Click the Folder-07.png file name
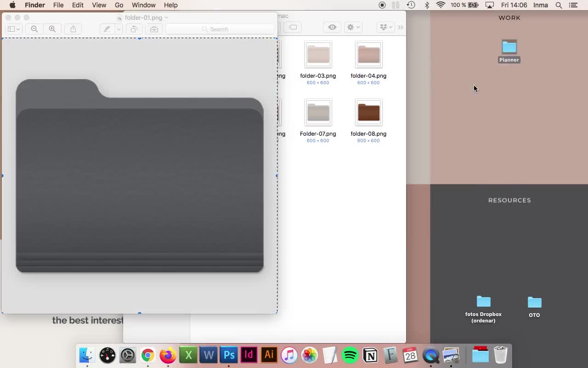 coord(318,134)
